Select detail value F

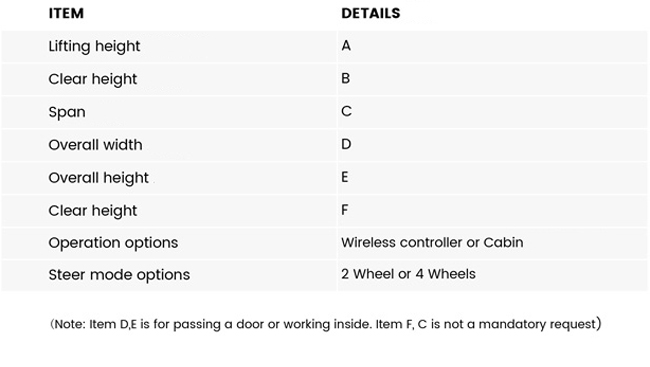click(x=345, y=210)
